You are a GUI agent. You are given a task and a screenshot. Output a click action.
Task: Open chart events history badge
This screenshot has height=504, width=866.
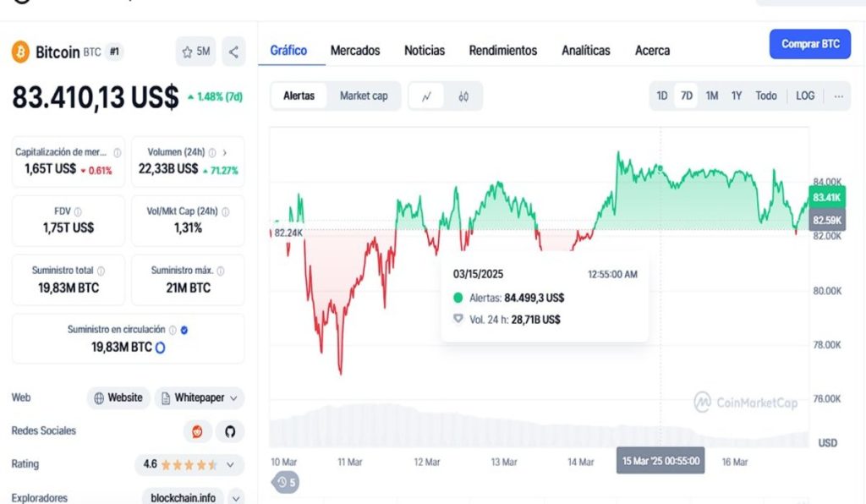click(285, 483)
